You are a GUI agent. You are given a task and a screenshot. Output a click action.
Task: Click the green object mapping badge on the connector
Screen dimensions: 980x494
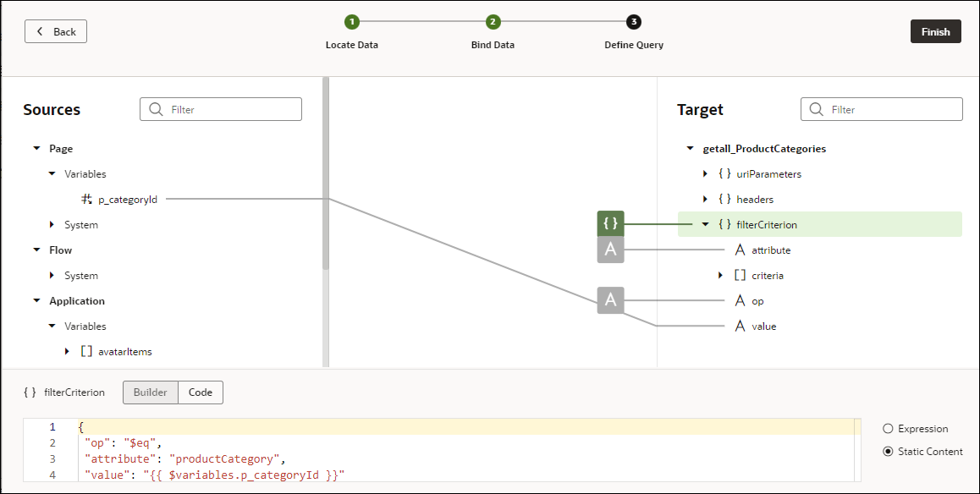tap(610, 224)
